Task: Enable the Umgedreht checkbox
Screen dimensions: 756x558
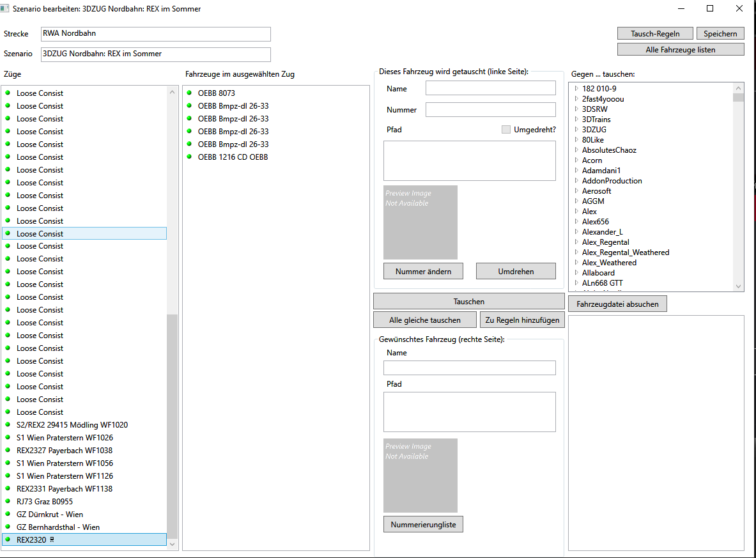Action: click(x=506, y=130)
